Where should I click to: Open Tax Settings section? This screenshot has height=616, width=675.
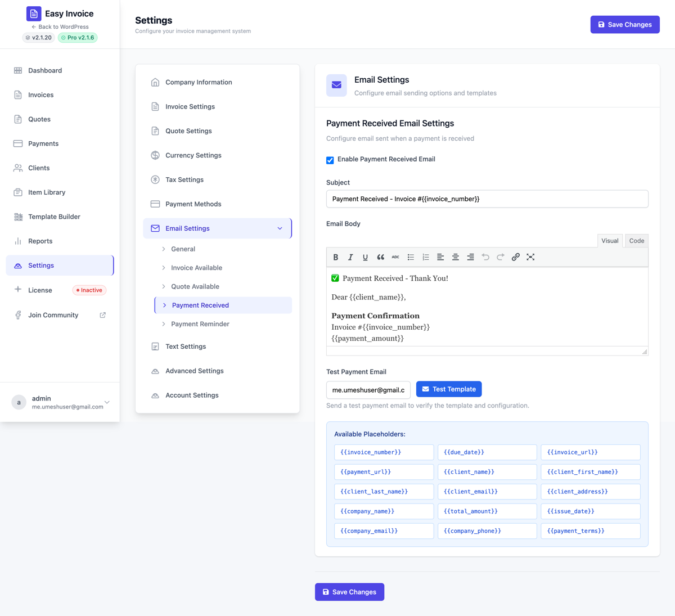pos(218,179)
